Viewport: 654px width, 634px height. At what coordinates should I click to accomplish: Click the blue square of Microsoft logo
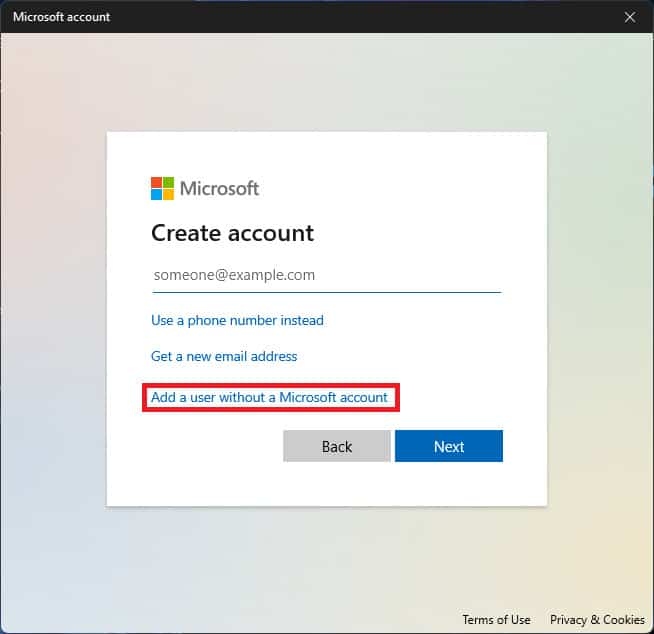[x=156, y=194]
